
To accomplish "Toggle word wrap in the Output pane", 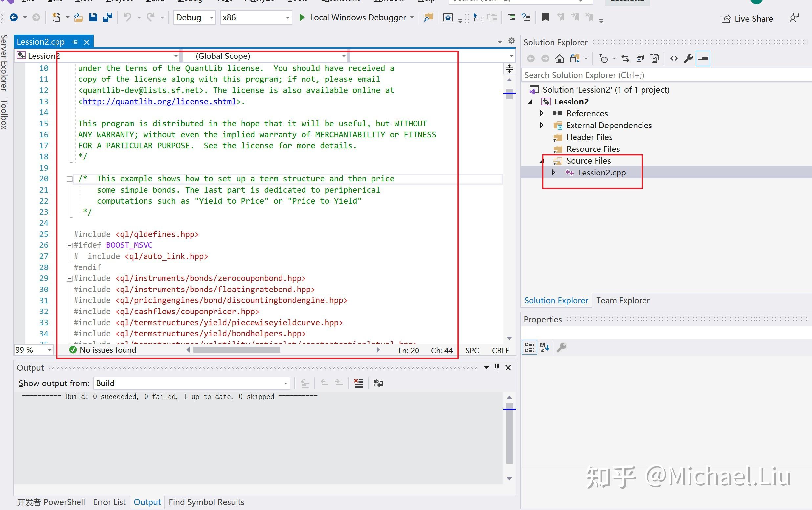I will 378,383.
